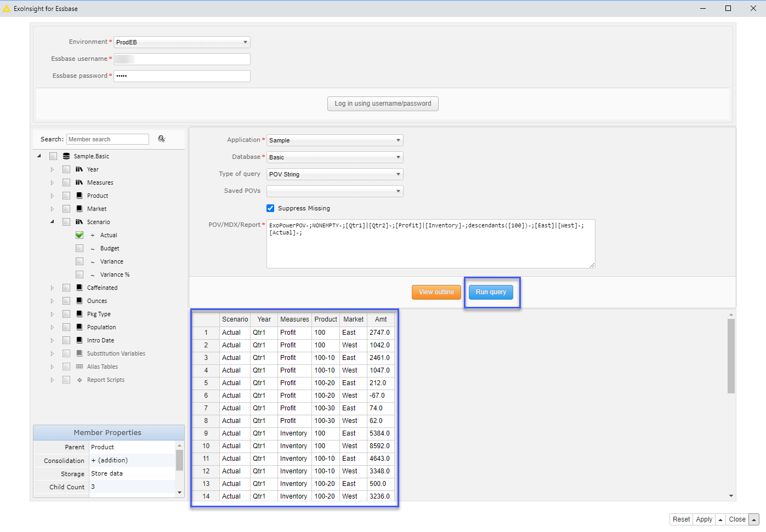The width and height of the screenshot is (766, 532).
Task: Click the Member search input field
Action: pos(107,139)
